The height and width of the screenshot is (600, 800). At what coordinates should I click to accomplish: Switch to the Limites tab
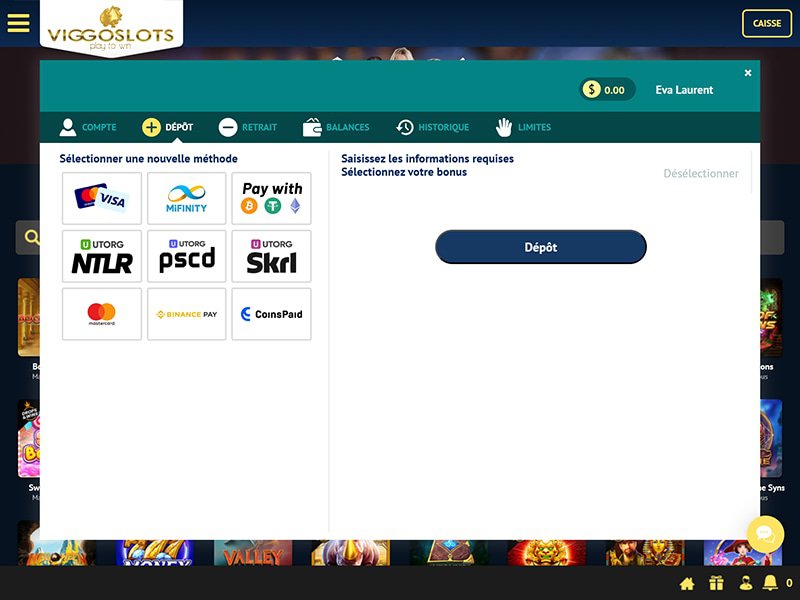523,127
